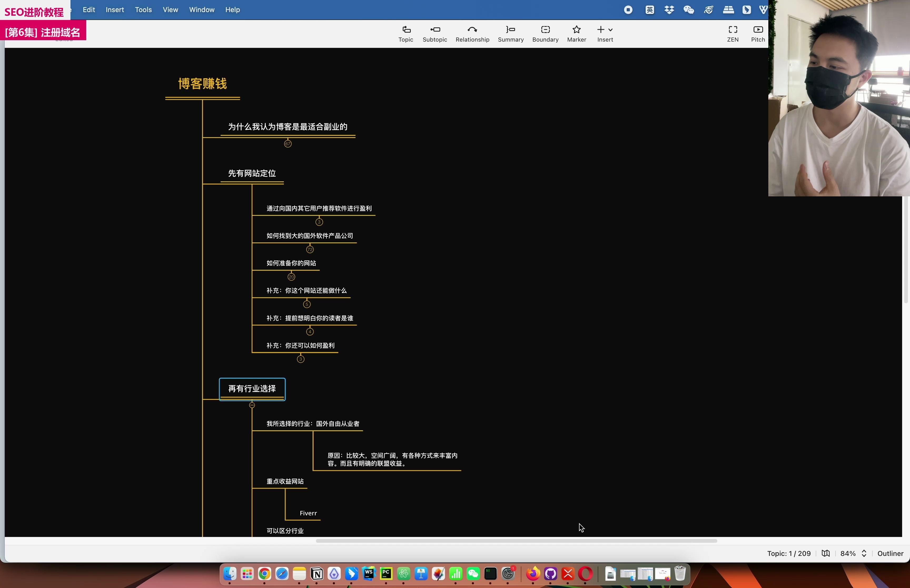This screenshot has width=910, height=588.
Task: Draw a Boundary around topics
Action: (x=545, y=34)
